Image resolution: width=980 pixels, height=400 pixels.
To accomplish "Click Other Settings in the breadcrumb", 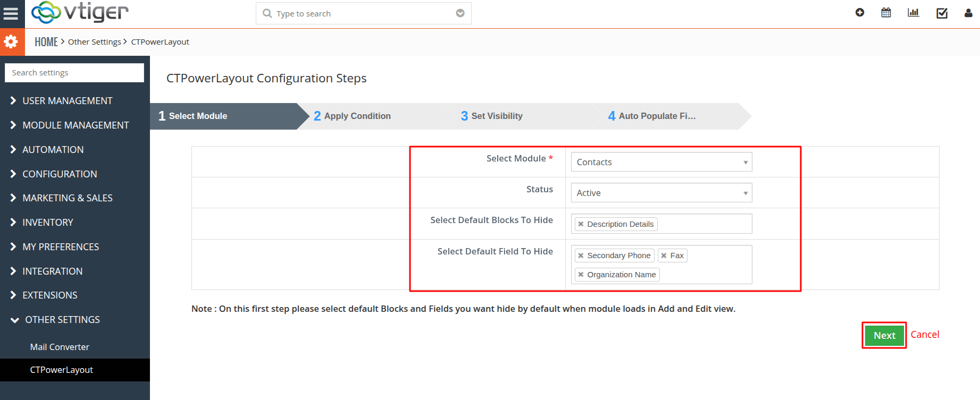I will (95, 42).
